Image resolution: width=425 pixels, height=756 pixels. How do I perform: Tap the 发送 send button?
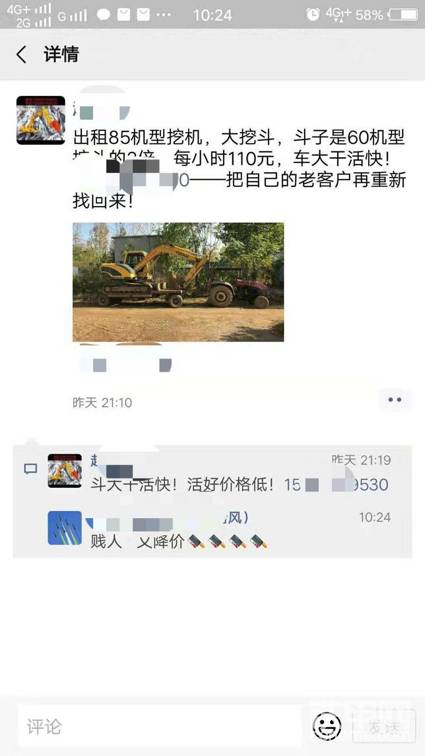[x=383, y=726]
